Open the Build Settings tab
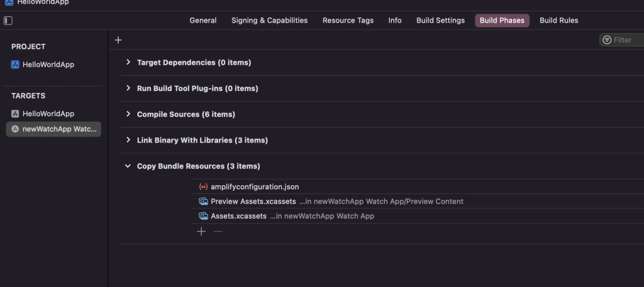 440,21
